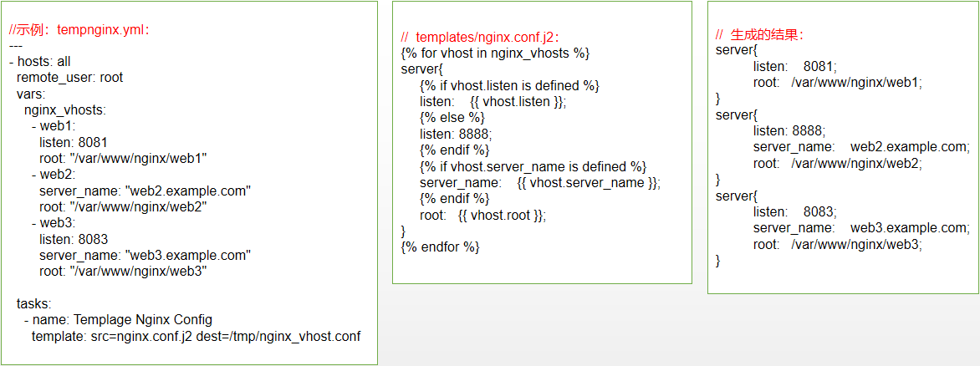Select the "- hosts: all" line

39,62
